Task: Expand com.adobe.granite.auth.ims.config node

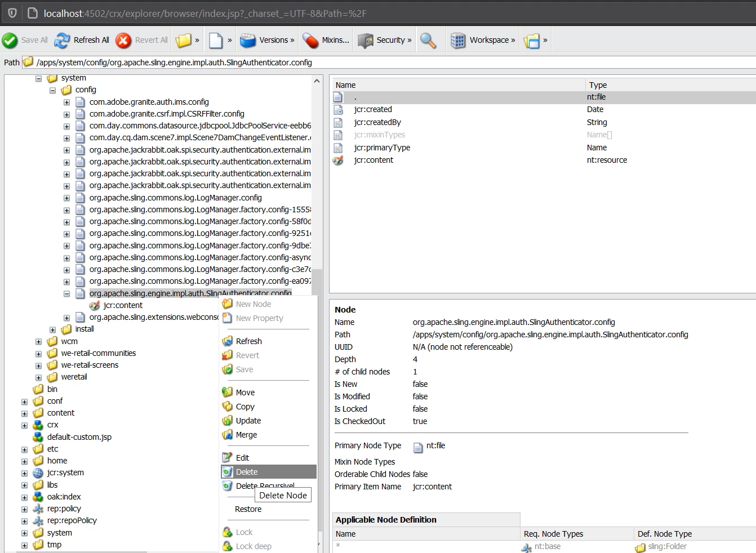Action: tap(66, 102)
